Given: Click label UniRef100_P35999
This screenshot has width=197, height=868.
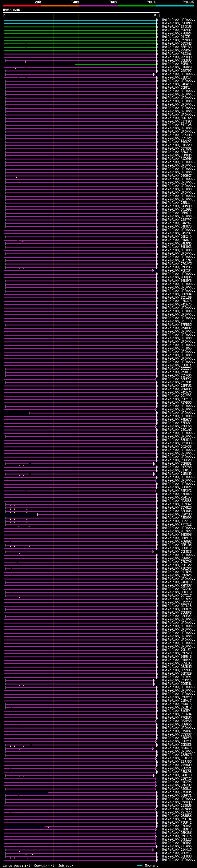Looking at the screenshot, I should [x=177, y=518].
